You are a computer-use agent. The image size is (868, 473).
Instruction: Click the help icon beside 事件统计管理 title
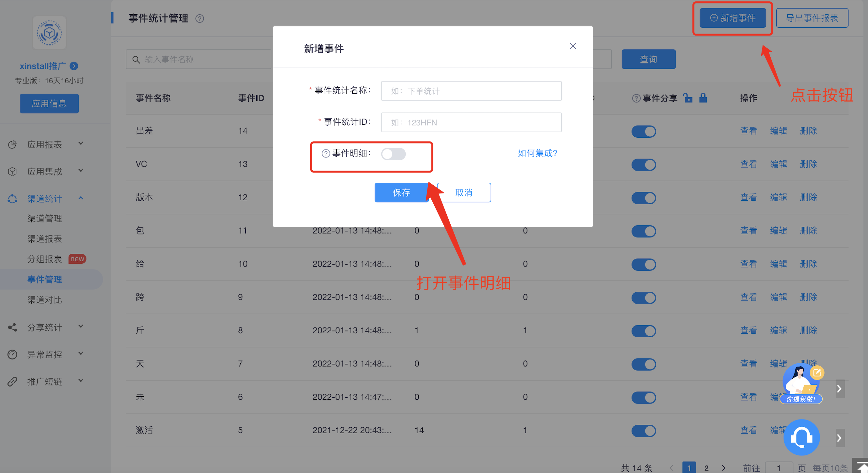[x=200, y=19]
